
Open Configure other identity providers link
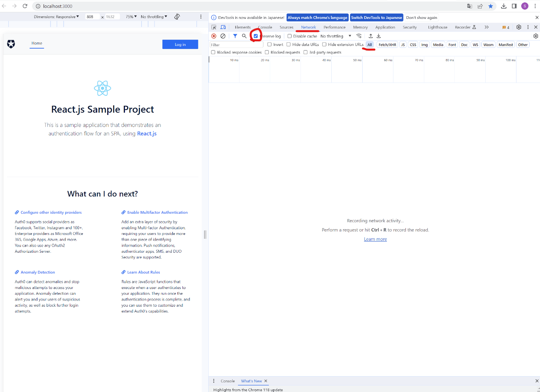51,213
